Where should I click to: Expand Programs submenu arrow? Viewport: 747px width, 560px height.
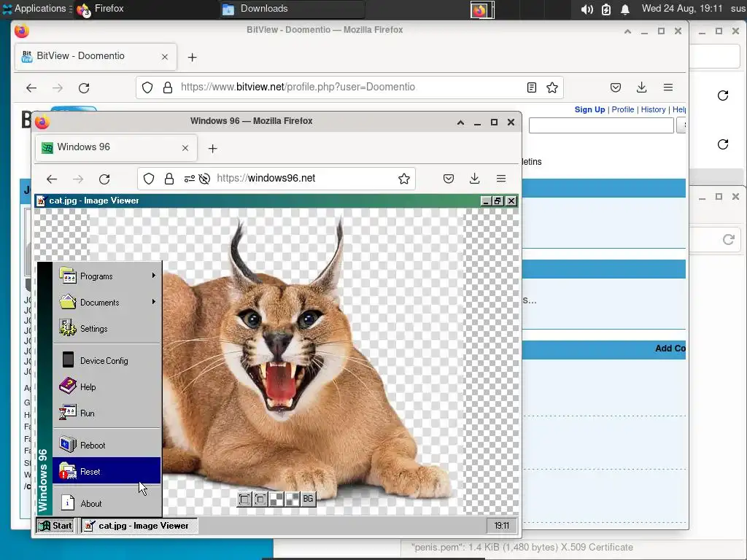pos(154,275)
